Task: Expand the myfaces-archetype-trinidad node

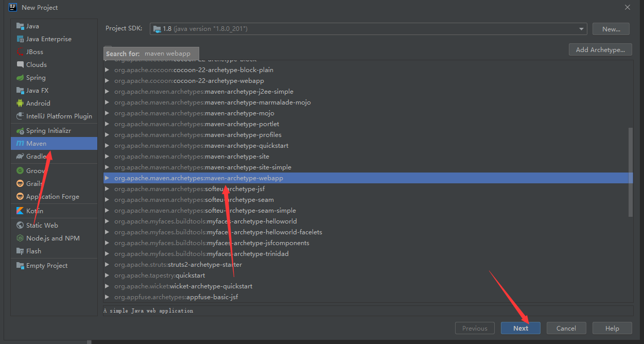Action: click(107, 254)
